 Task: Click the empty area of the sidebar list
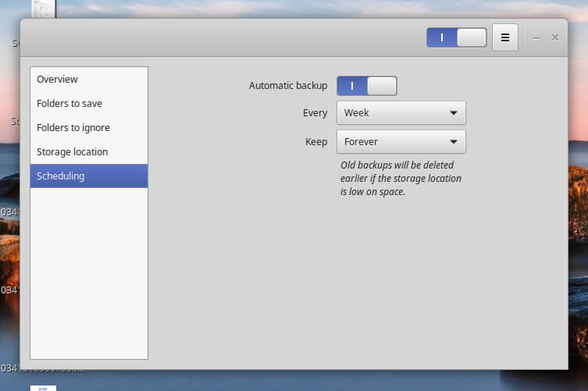[x=88, y=273]
